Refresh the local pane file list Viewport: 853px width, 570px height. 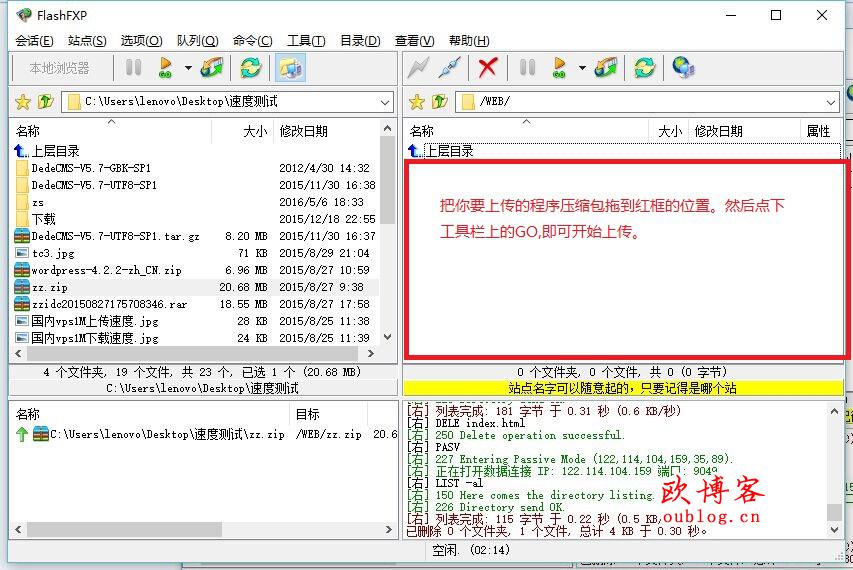point(251,67)
